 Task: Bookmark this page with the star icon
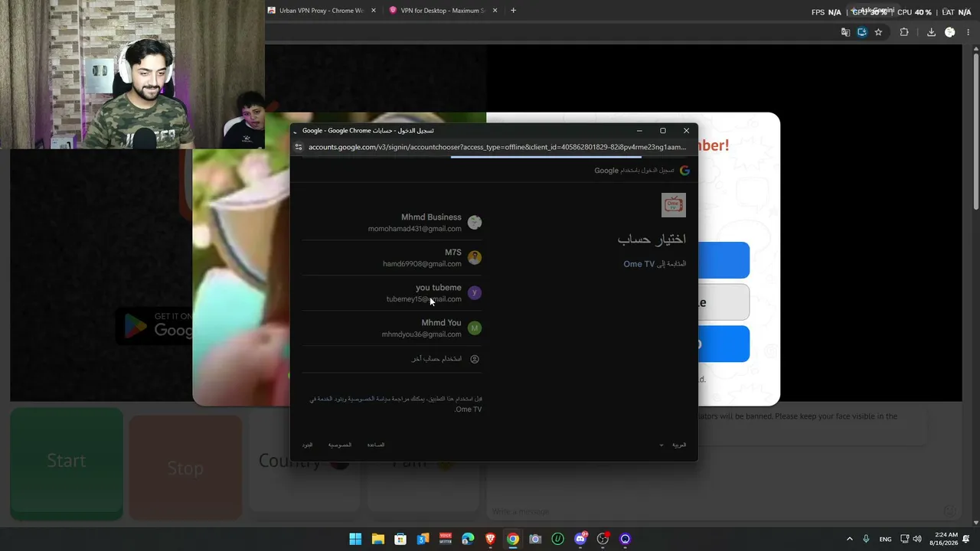tap(878, 32)
